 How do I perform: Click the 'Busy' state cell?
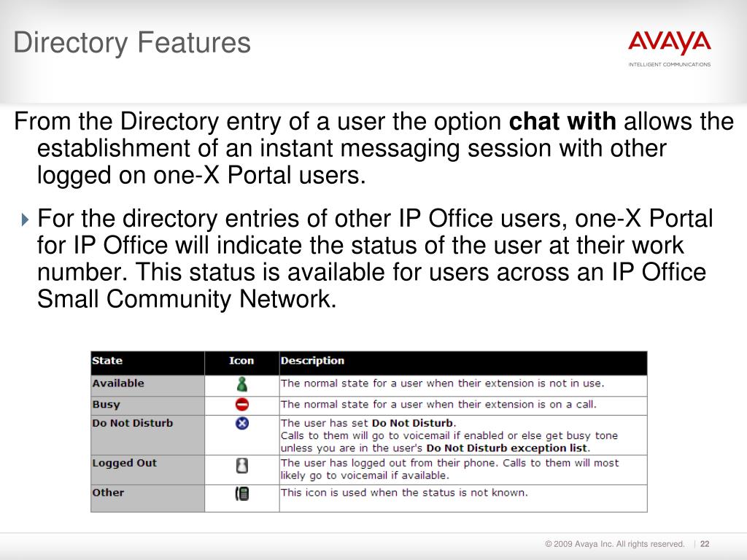(147, 405)
